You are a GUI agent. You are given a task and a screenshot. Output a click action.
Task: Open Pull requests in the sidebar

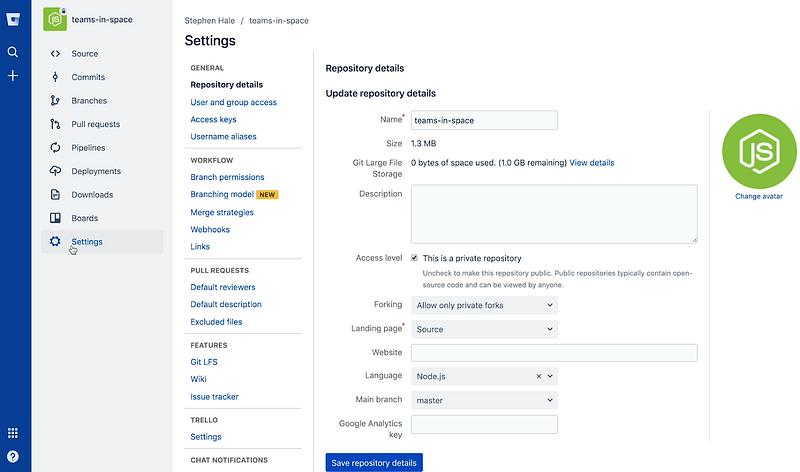pyautogui.click(x=95, y=124)
